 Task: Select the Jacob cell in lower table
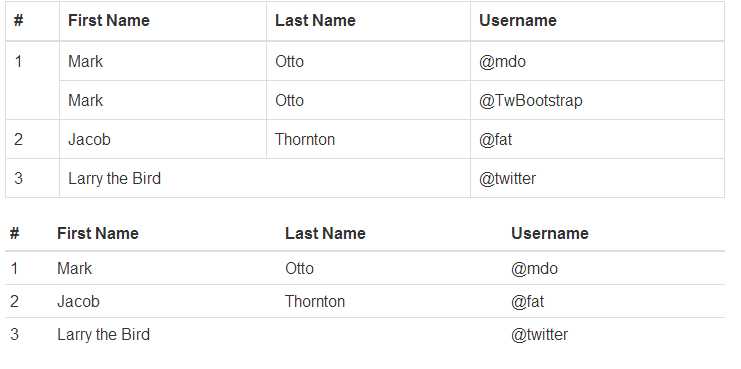pos(78,301)
